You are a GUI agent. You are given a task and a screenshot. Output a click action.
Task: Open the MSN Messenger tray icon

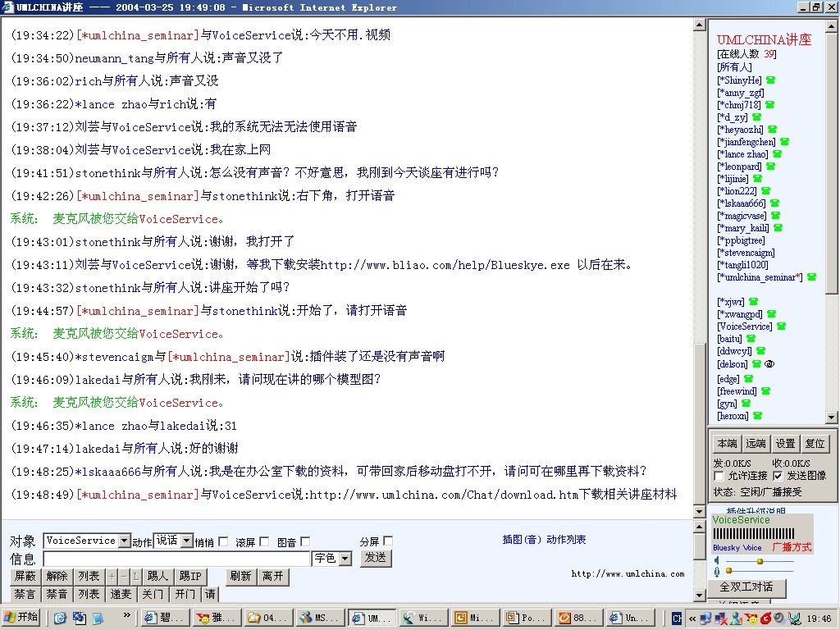pos(736,619)
